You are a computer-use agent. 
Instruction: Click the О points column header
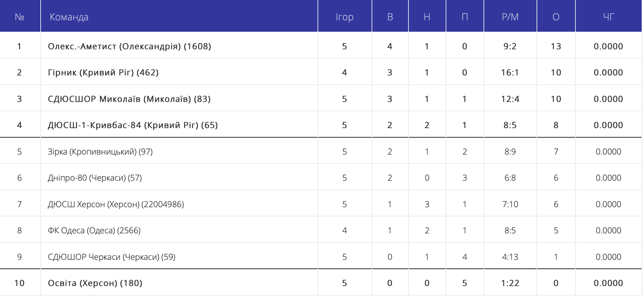(x=556, y=17)
